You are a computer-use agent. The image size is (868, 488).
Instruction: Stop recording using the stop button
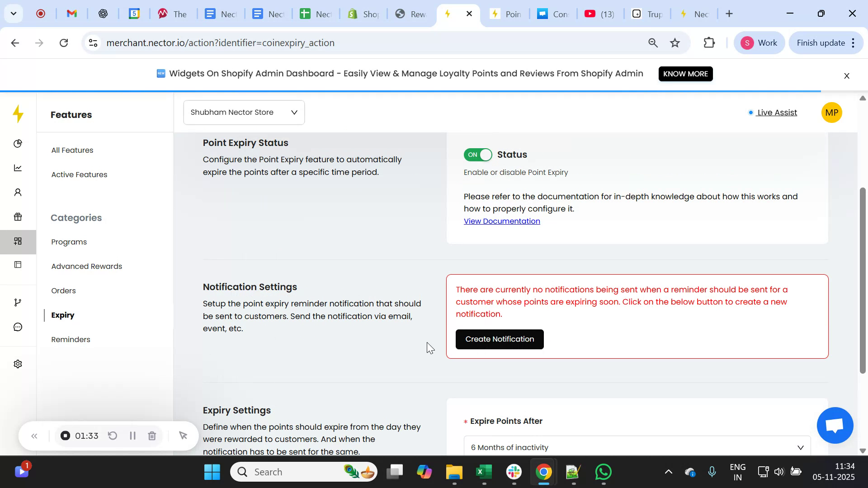(x=65, y=436)
